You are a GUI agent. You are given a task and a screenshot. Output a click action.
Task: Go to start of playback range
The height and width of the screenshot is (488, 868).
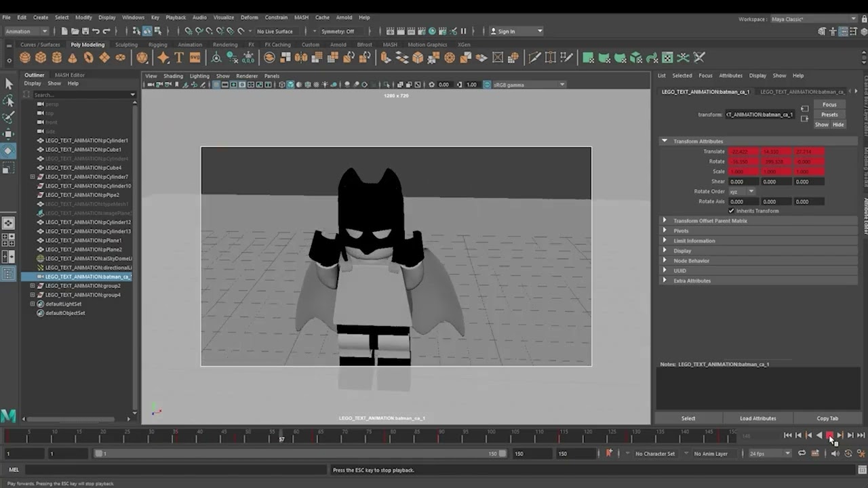[788, 435]
